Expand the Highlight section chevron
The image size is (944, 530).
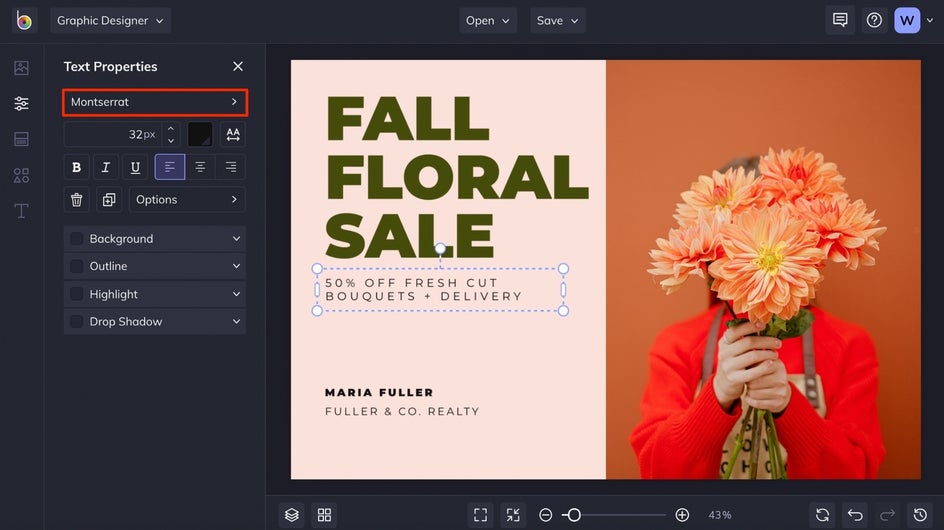(237, 294)
